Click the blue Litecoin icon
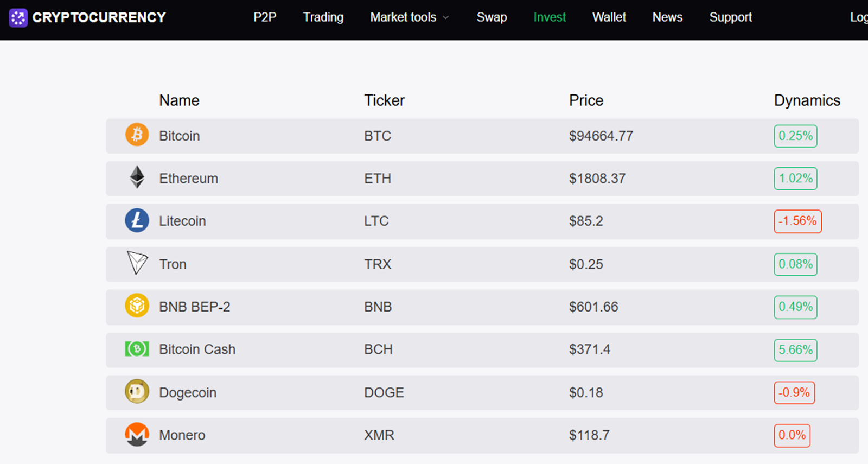The height and width of the screenshot is (464, 868). (137, 220)
